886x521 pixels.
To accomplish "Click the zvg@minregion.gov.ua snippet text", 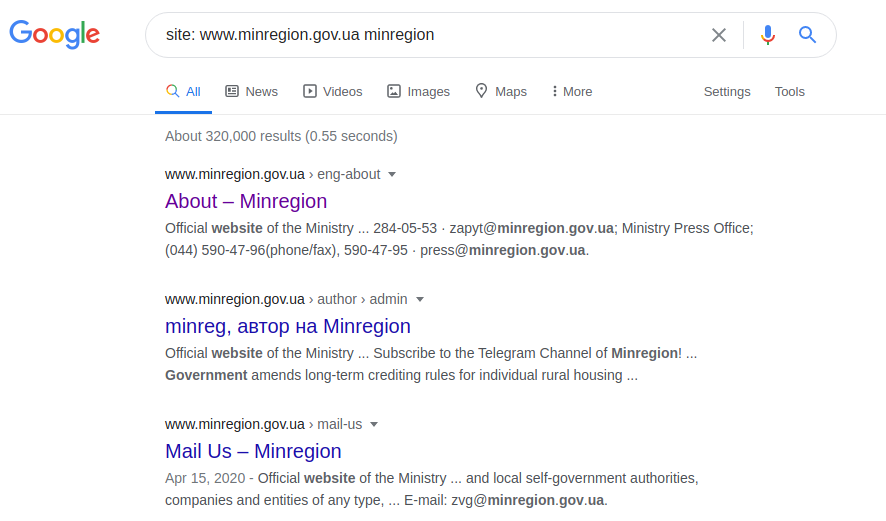I will 527,500.
